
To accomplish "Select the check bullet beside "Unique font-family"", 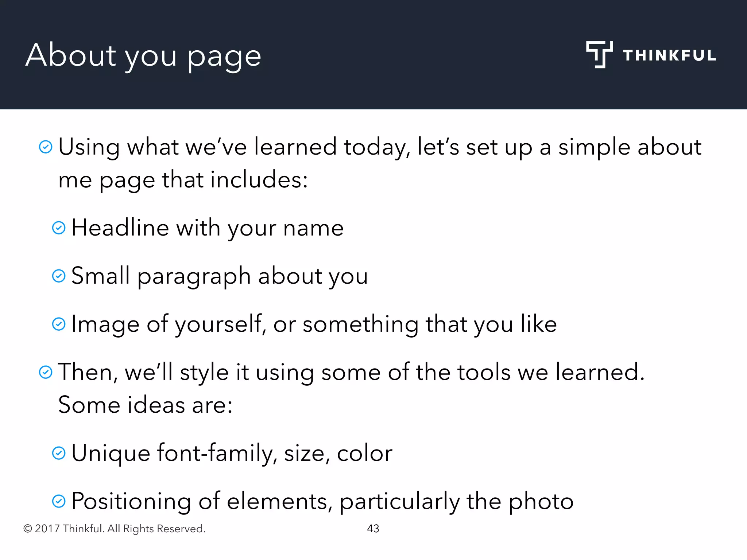I will pyautogui.click(x=59, y=453).
